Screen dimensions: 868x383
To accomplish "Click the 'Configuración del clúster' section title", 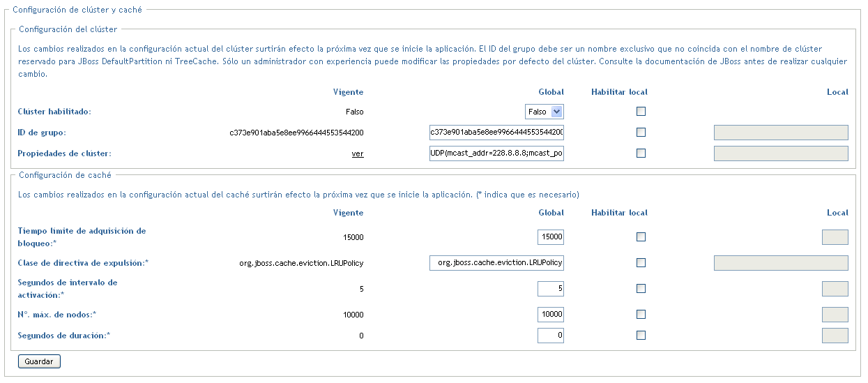I will (68, 29).
